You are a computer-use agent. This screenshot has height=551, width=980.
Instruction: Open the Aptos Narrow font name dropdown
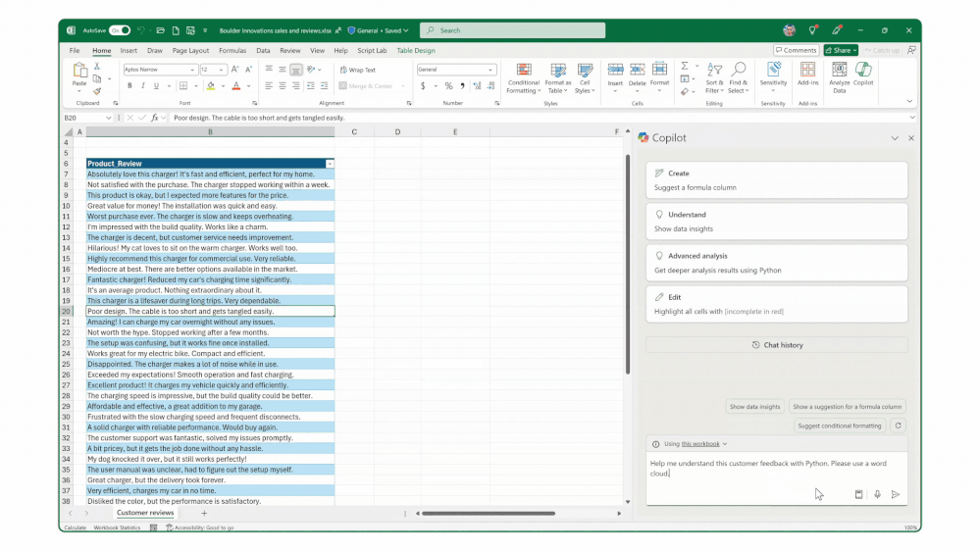click(x=193, y=71)
